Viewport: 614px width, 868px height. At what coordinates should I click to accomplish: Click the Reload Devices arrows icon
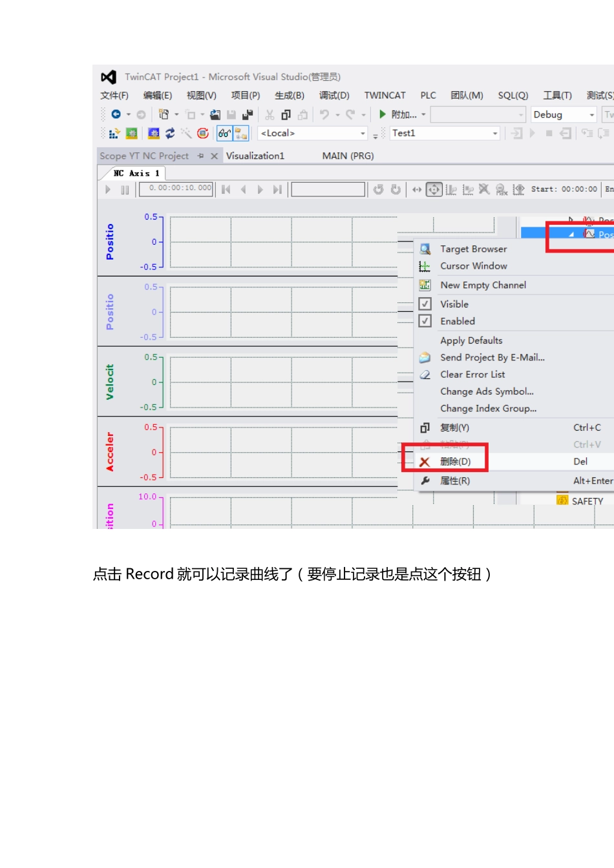pyautogui.click(x=170, y=133)
